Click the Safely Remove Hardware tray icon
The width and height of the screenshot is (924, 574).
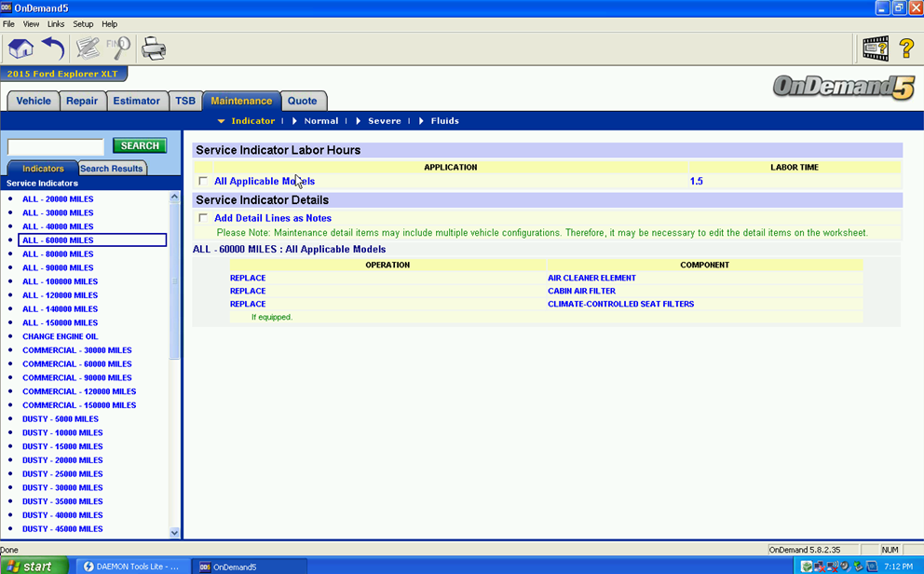coord(858,567)
